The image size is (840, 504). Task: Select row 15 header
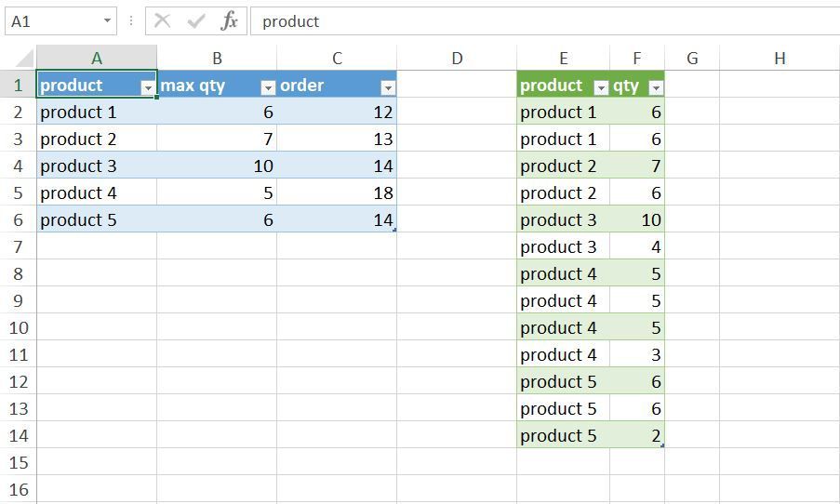pos(19,463)
